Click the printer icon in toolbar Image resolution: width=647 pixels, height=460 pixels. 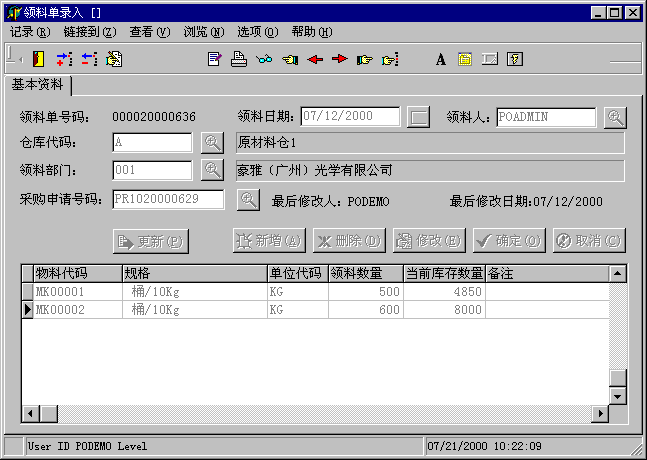click(x=239, y=59)
